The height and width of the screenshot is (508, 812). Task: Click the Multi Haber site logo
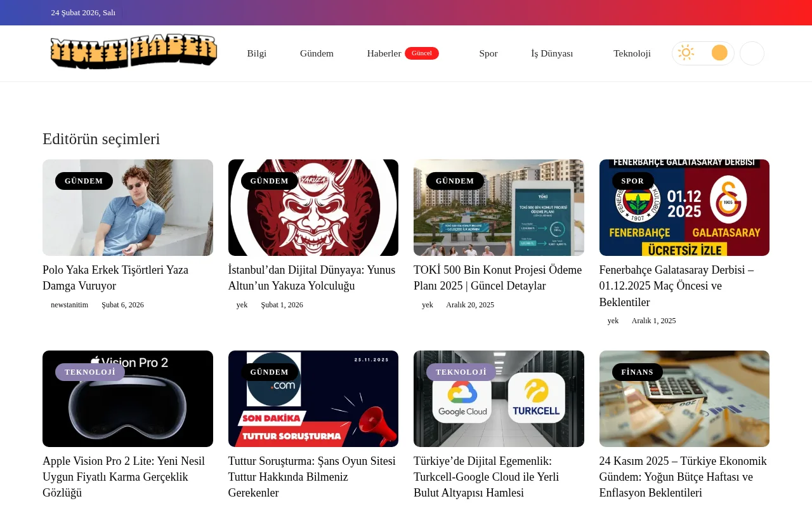(x=133, y=51)
